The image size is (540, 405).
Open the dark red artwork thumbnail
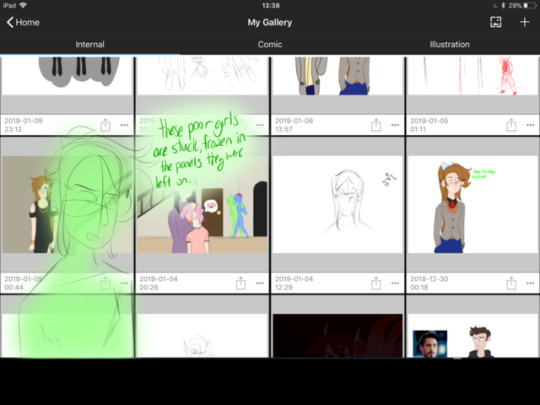(337, 336)
